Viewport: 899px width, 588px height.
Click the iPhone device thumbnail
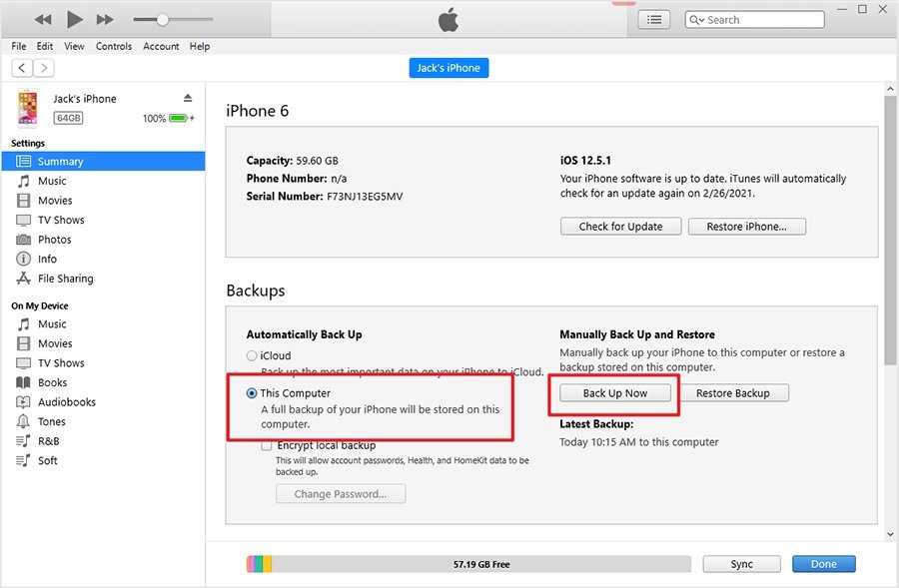(27, 107)
